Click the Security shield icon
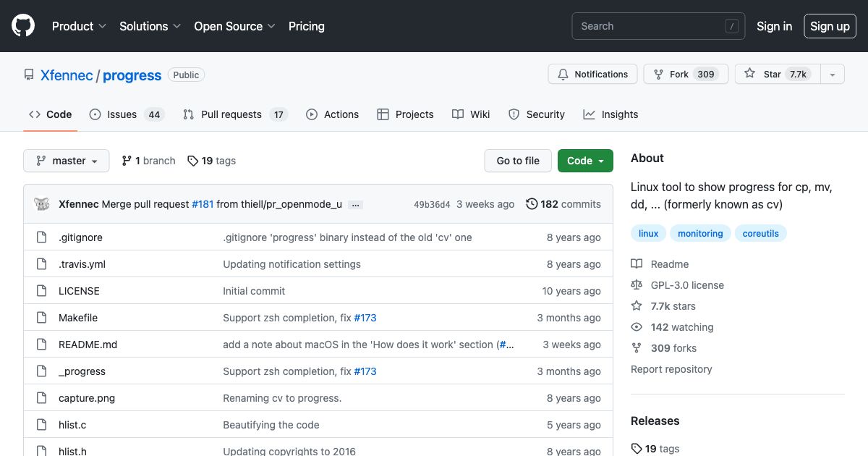 click(514, 114)
